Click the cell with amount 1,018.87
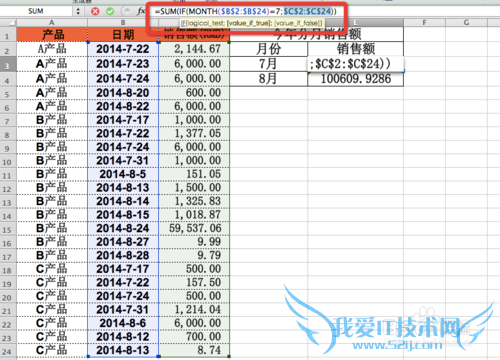Screen dimensions: 500x360 [x=194, y=215]
